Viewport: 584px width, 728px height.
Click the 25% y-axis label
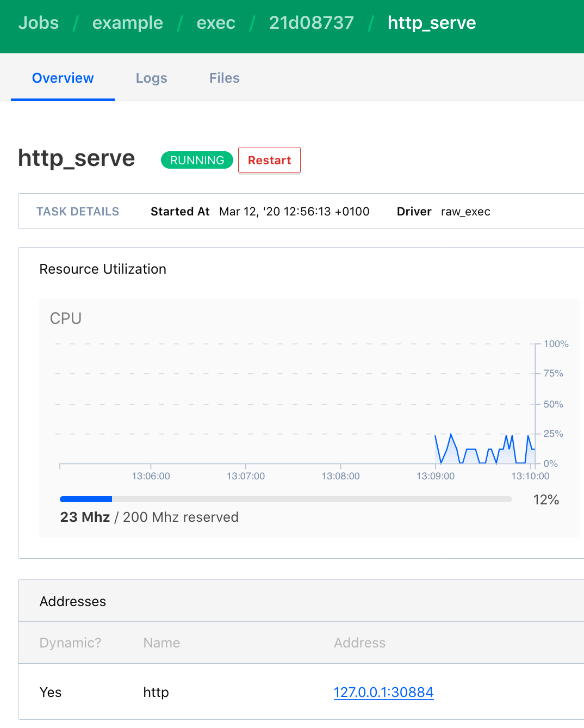(553, 434)
